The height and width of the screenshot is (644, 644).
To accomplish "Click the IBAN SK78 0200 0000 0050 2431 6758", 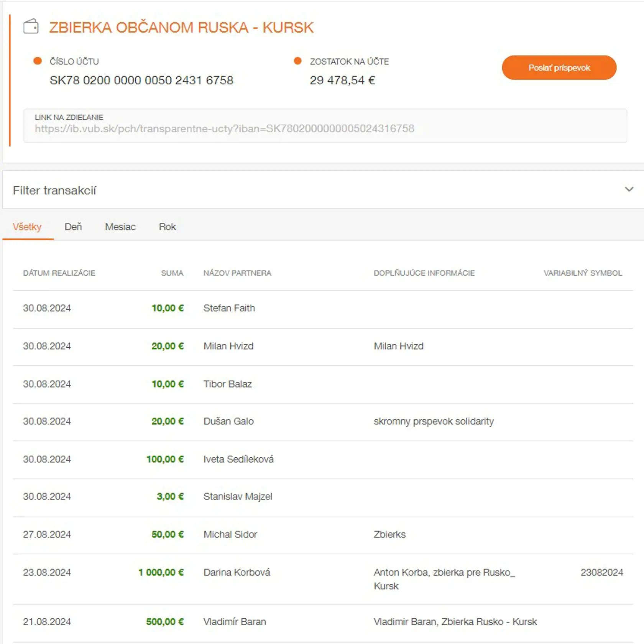I will [x=141, y=80].
